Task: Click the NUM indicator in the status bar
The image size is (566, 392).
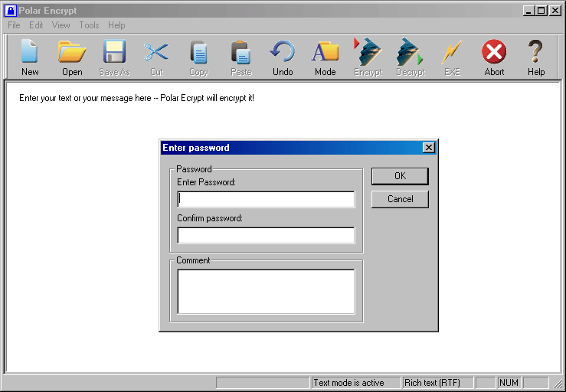Action: [x=509, y=383]
